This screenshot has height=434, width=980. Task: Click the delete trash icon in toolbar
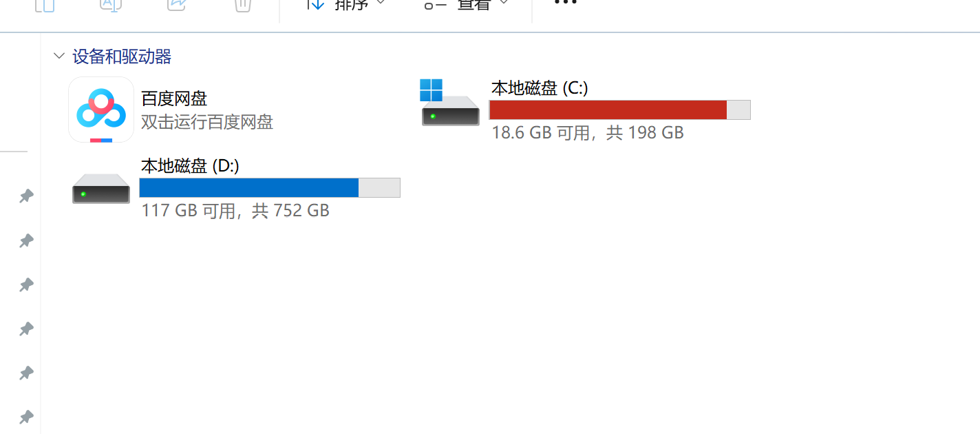pos(242,6)
